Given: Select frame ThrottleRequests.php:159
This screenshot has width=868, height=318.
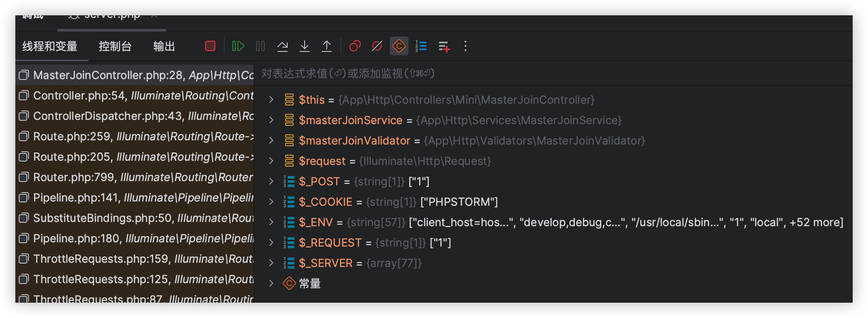Looking at the screenshot, I should (135, 259).
